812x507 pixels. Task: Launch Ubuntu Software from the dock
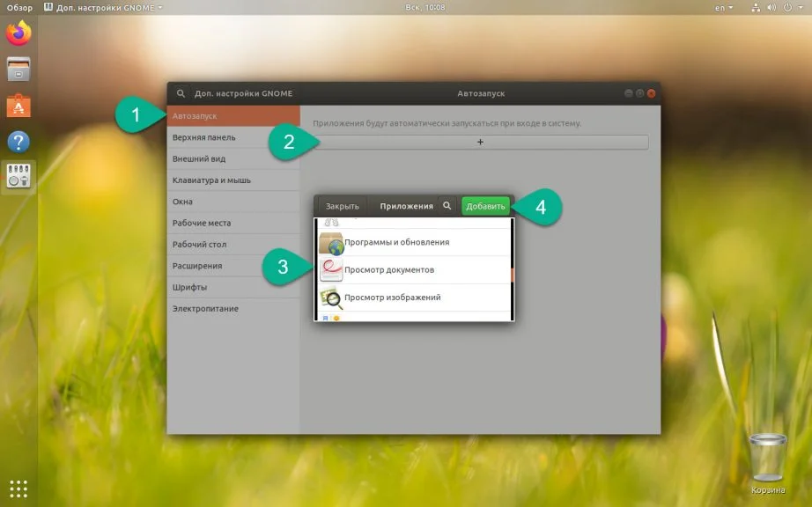tap(18, 106)
